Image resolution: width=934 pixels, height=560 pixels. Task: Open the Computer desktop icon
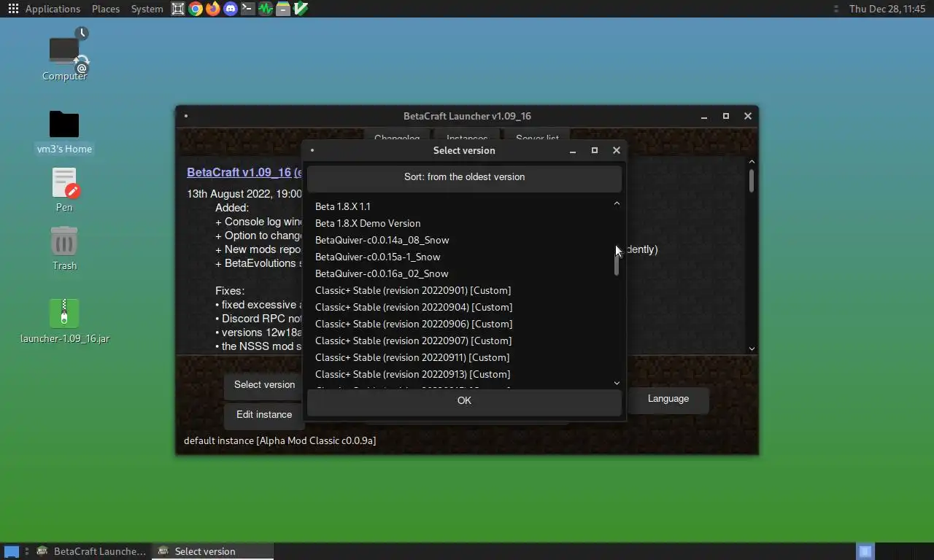64,52
